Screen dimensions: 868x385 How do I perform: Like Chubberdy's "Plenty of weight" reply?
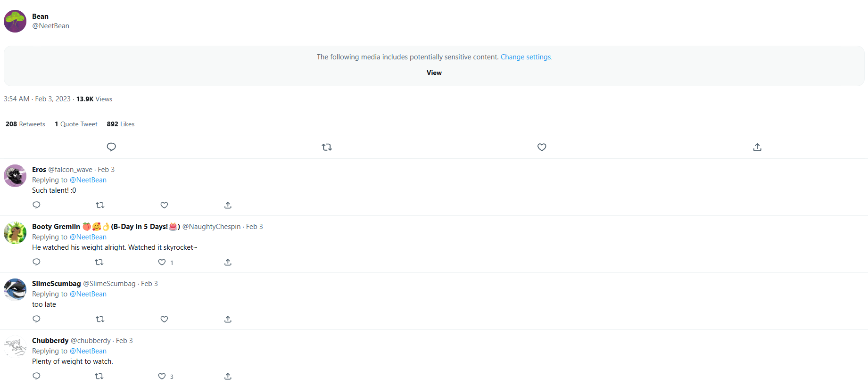point(162,376)
